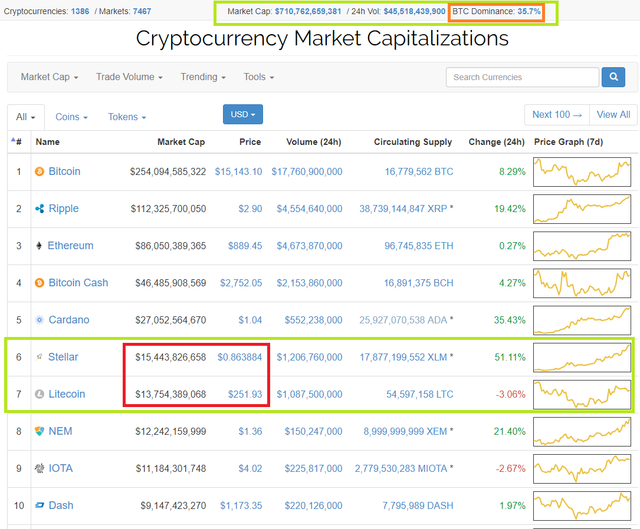The height and width of the screenshot is (529, 640).
Task: Click the total market cap $710,762,659,381
Action: pyautogui.click(x=308, y=11)
